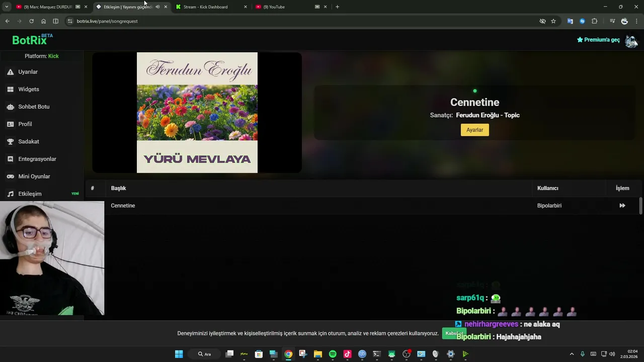Click the İşlem column header
644x362 pixels.
pos(622,188)
